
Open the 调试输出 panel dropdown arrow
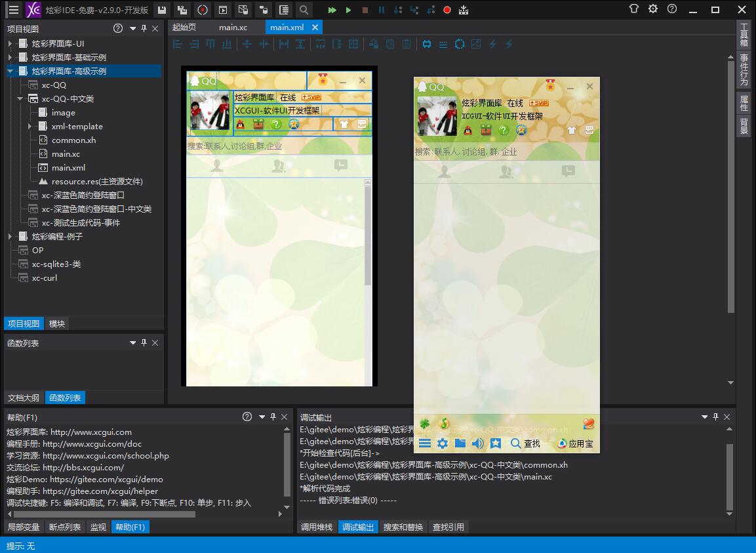coord(704,417)
